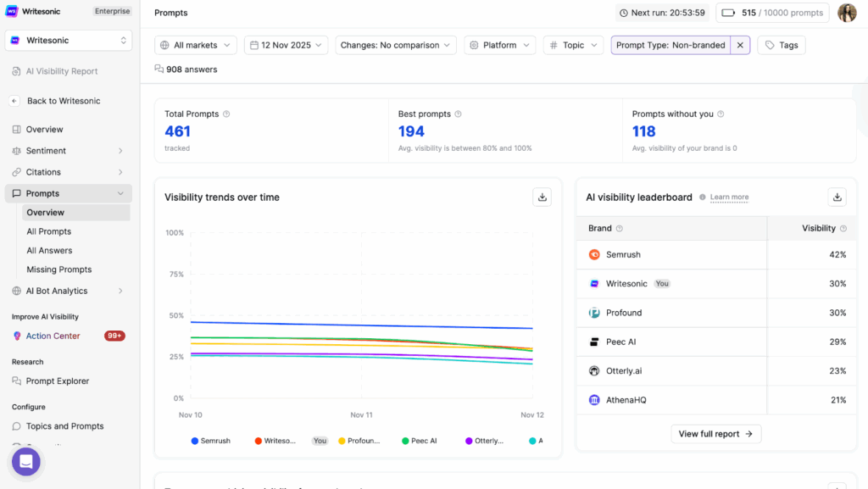Export the AI visibility leaderboard
Image resolution: width=868 pixels, height=489 pixels.
[837, 197]
